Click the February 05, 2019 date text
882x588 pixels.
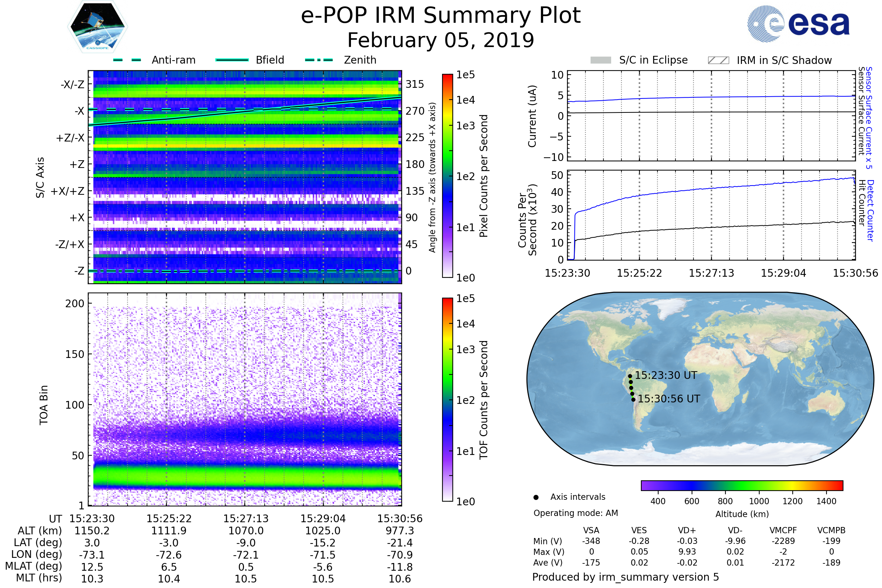[441, 40]
